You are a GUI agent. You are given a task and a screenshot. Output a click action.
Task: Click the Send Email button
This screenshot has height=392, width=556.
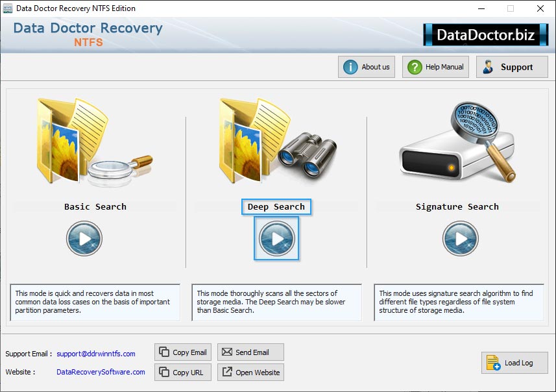coord(250,352)
